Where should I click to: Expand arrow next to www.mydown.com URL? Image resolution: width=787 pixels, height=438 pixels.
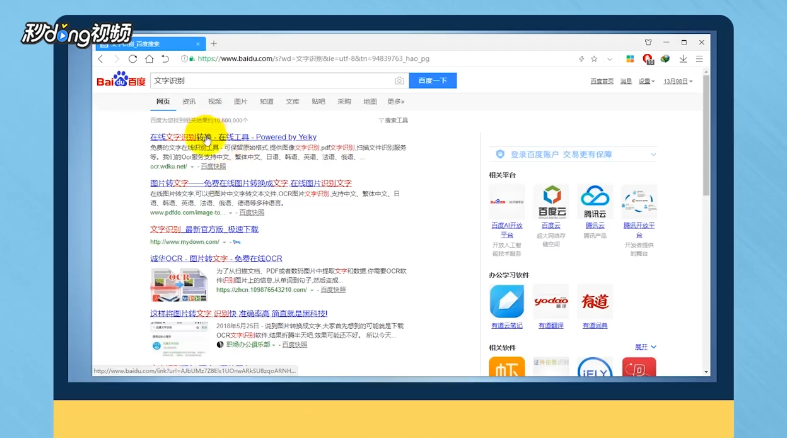coord(224,242)
